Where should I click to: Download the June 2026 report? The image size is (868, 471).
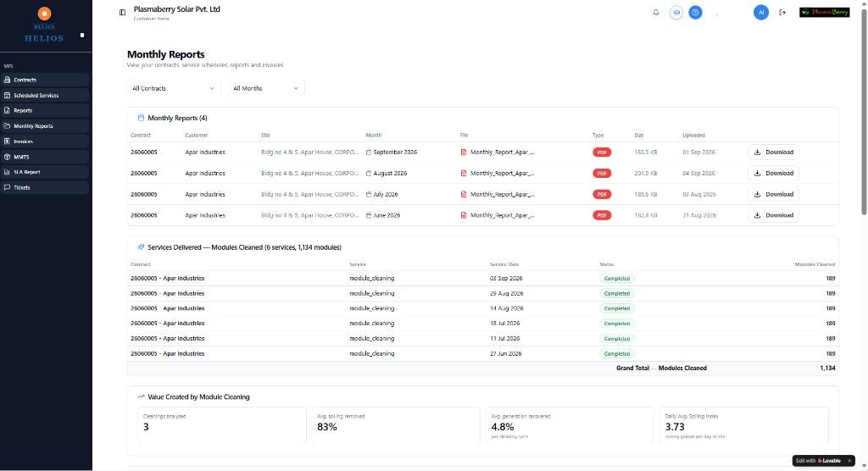point(773,215)
